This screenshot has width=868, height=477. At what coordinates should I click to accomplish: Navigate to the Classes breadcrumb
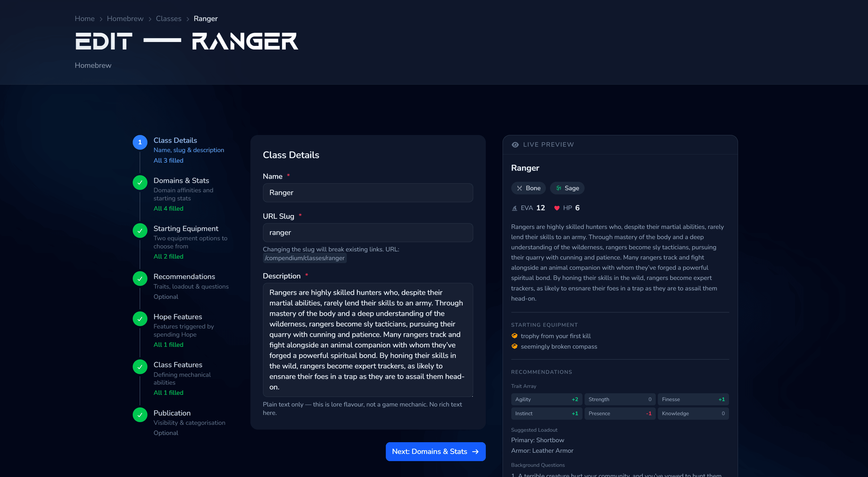[168, 19]
